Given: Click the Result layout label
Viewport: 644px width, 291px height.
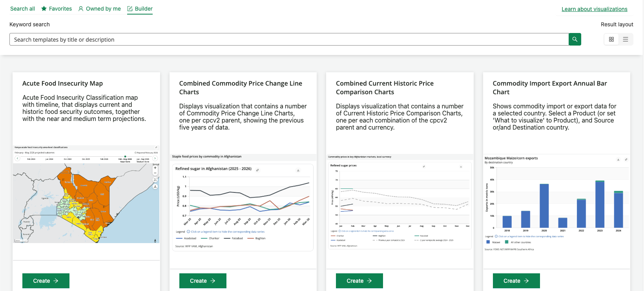Looking at the screenshot, I should point(617,24).
